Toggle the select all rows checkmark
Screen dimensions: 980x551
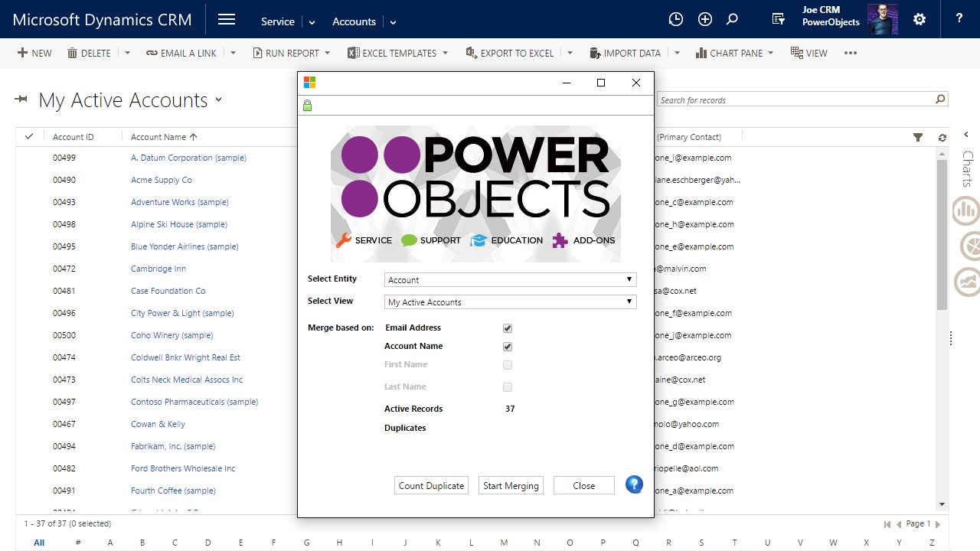click(x=29, y=137)
